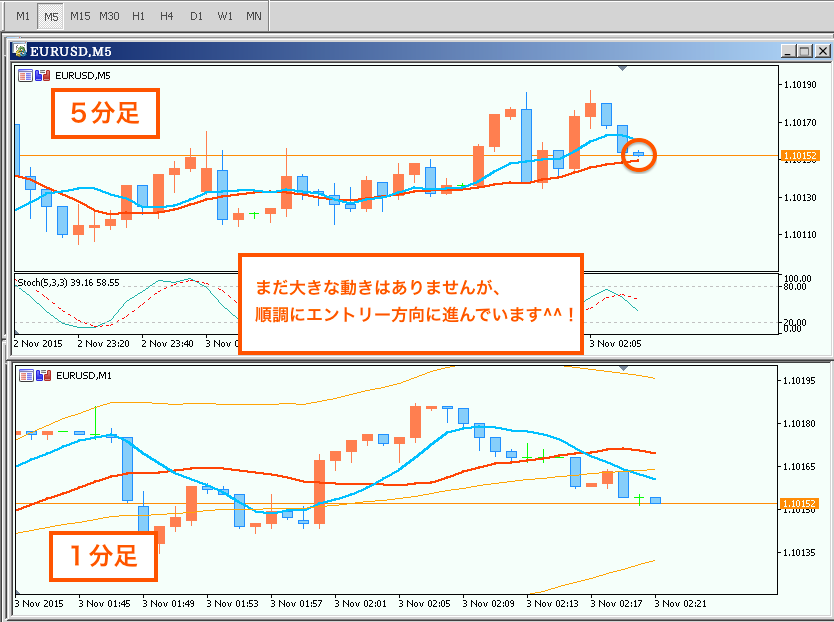The width and height of the screenshot is (834, 622).
Task: Select the H1 timeframe
Action: [138, 17]
